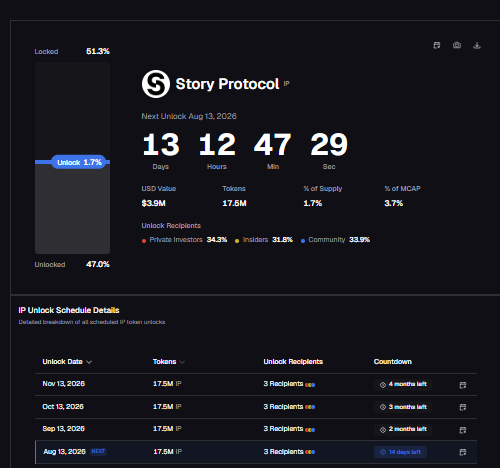
Task: Click the 1.7% of Supply value
Action: pyautogui.click(x=313, y=203)
